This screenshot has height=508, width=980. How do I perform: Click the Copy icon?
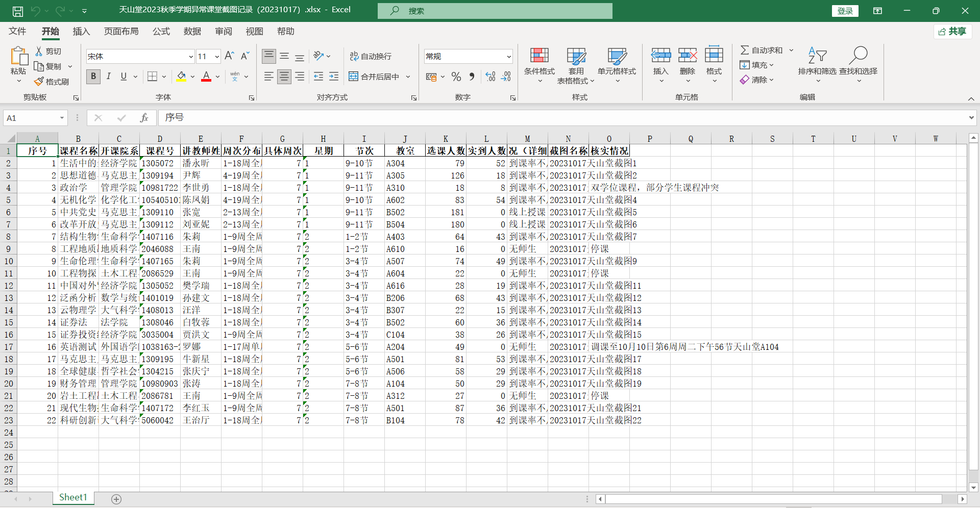click(x=39, y=66)
